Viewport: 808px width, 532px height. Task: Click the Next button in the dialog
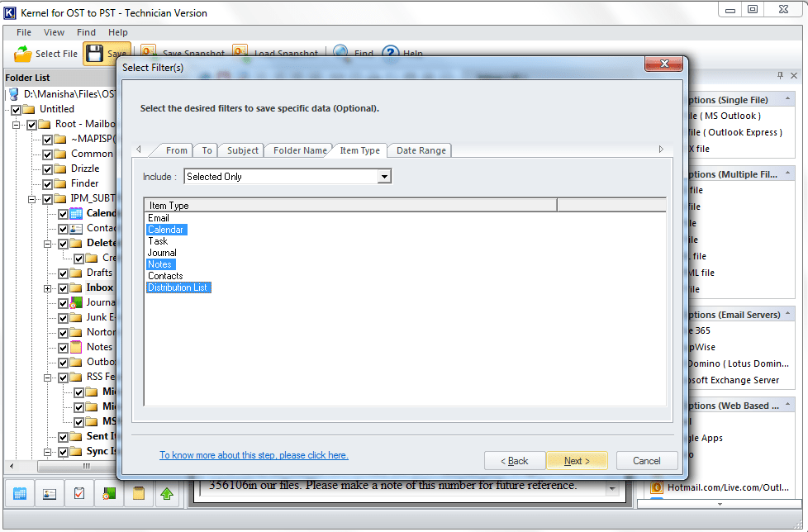point(577,461)
